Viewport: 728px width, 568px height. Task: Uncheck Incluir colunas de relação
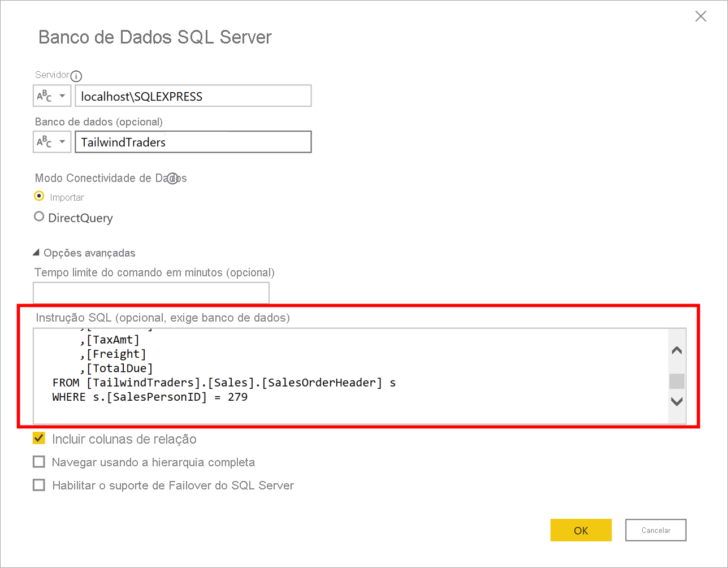pyautogui.click(x=39, y=439)
